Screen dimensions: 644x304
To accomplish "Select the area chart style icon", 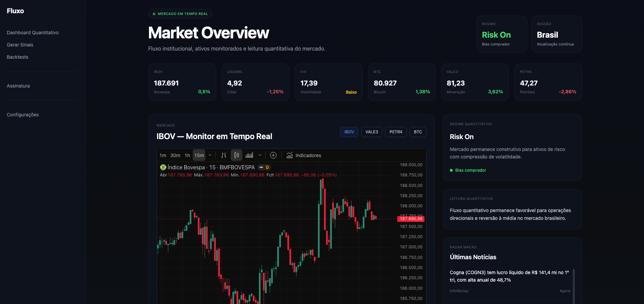I will [x=249, y=155].
